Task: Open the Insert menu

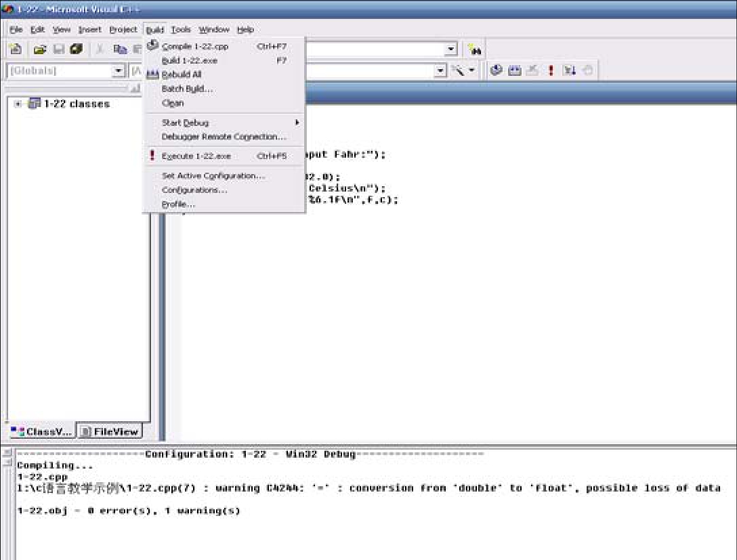Action: (90, 30)
